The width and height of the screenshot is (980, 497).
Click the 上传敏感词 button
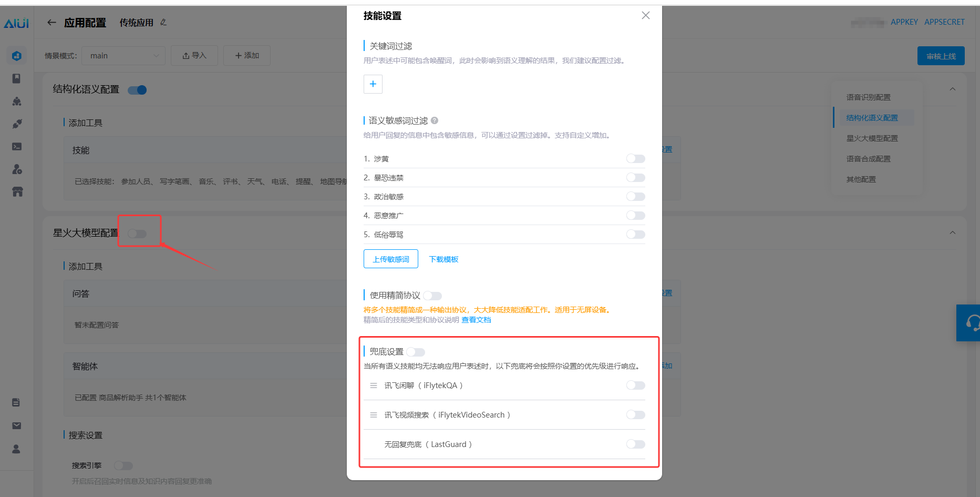click(390, 259)
